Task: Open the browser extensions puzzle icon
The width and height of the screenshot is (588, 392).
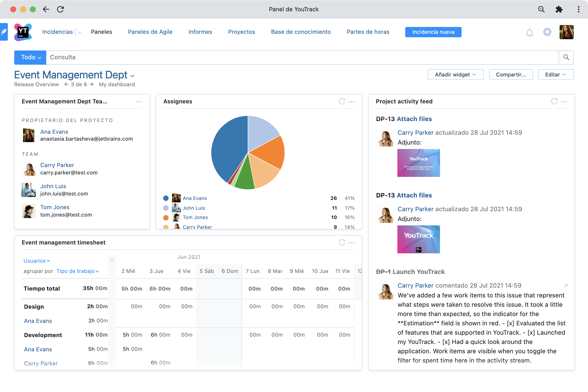Action: click(559, 9)
